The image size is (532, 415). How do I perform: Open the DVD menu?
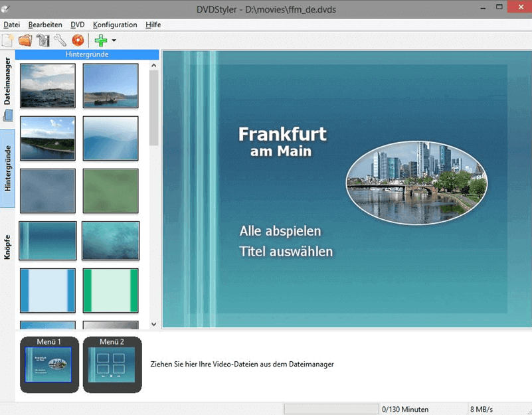[77, 25]
